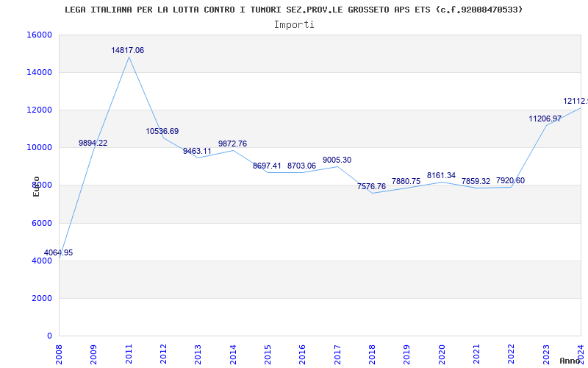The image size is (588, 368).
Task: Click the Anno axis label
Action: [570, 361]
